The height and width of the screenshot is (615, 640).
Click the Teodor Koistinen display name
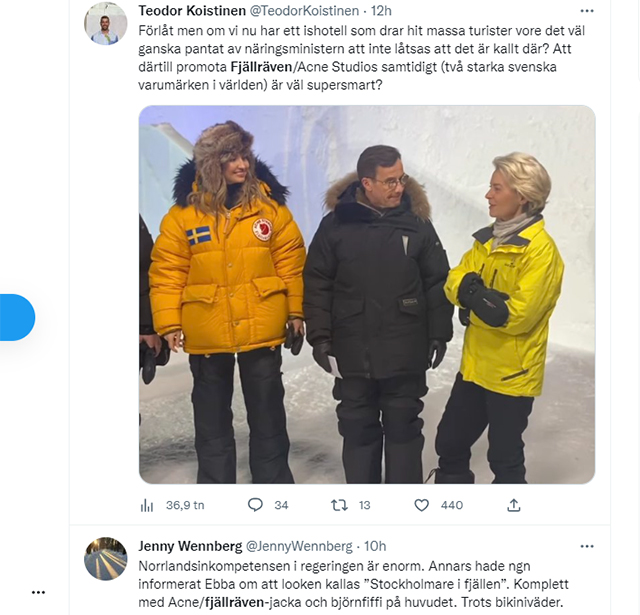pos(190,10)
